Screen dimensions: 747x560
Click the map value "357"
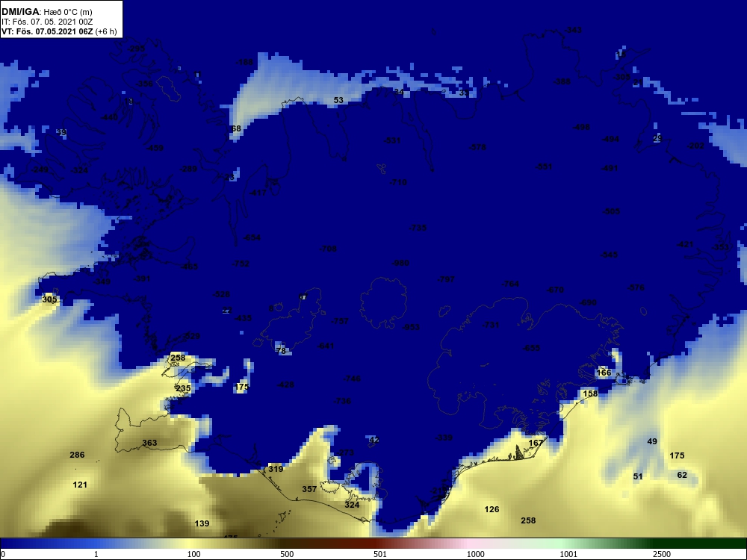click(x=310, y=489)
